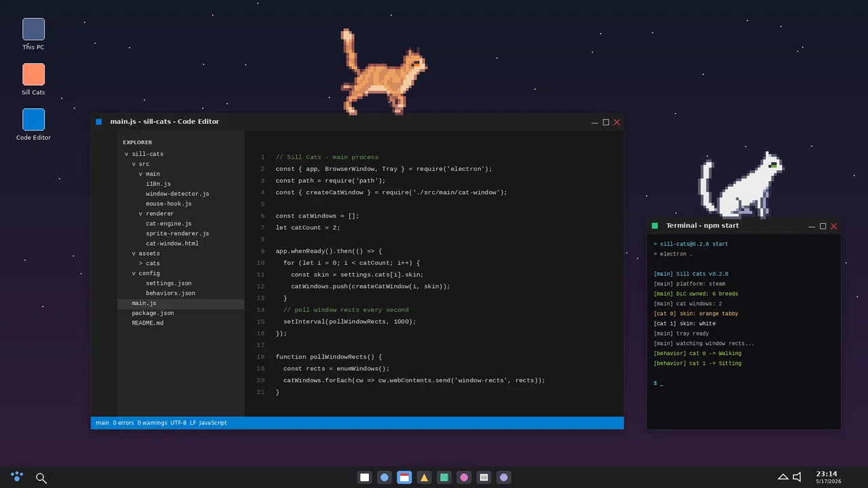Click '[behavior] cat 1 -> Sitting' terminal line
The height and width of the screenshot is (488, 868).
[698, 364]
